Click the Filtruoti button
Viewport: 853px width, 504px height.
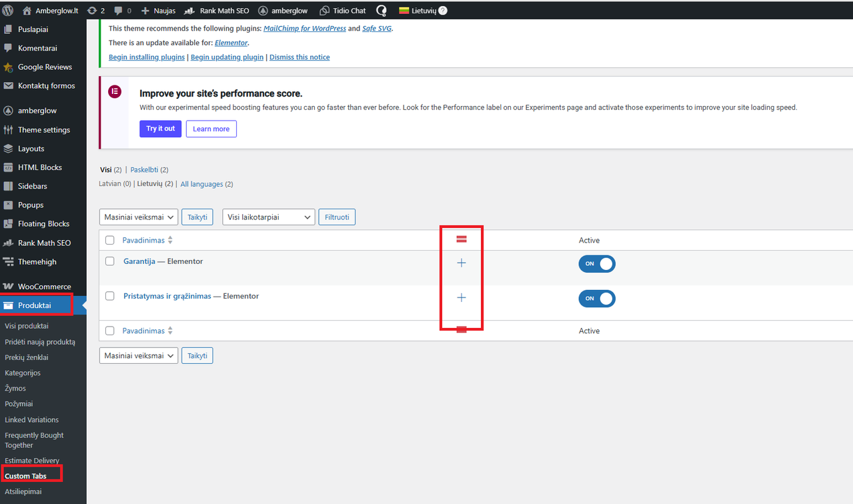tap(337, 217)
